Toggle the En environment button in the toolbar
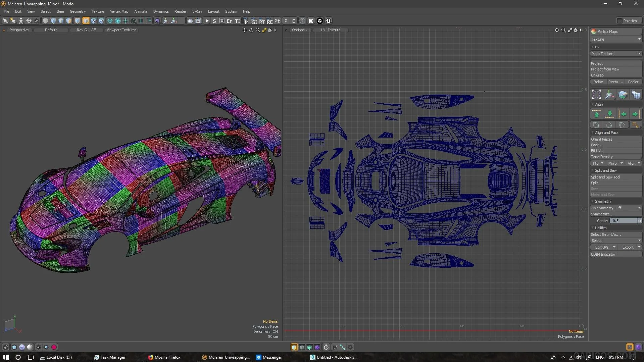The image size is (644, 362). [x=230, y=20]
